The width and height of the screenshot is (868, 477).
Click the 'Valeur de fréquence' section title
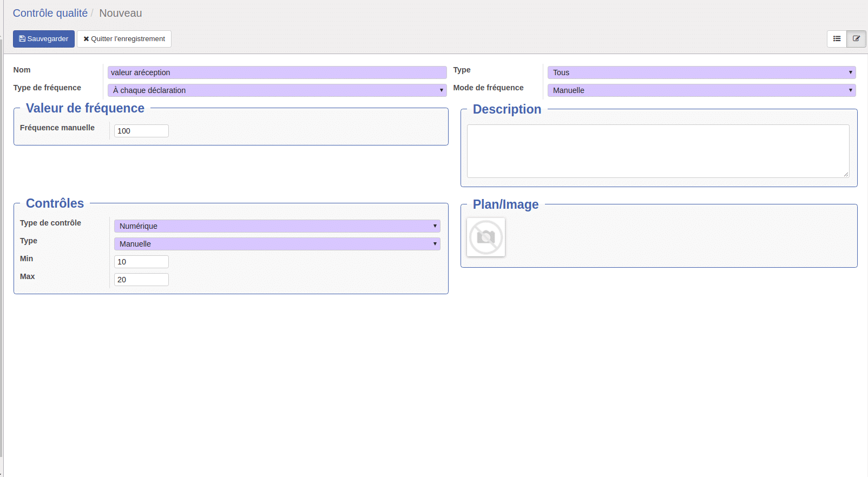point(85,108)
